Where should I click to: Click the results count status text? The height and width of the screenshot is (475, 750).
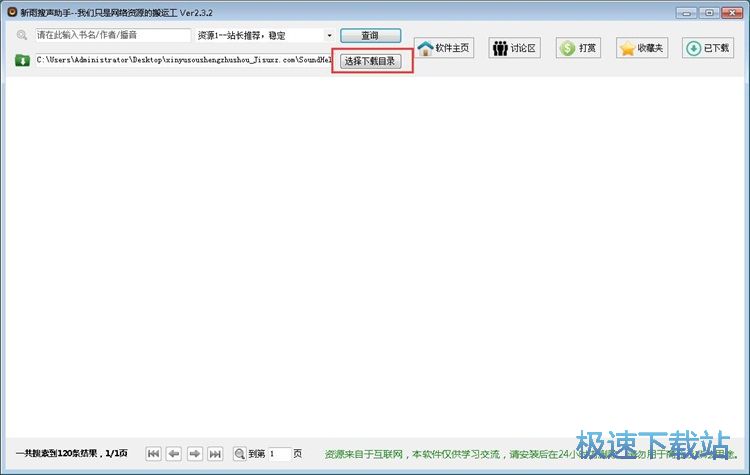pos(72,453)
